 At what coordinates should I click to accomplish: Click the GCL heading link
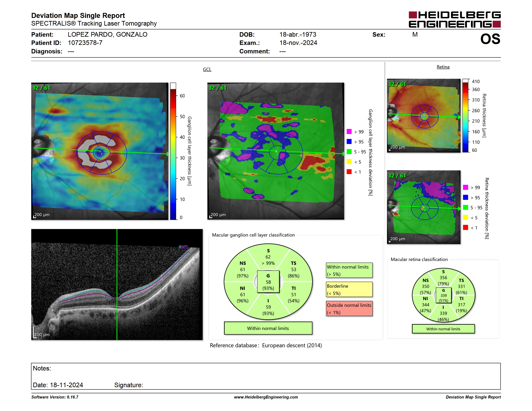click(207, 69)
